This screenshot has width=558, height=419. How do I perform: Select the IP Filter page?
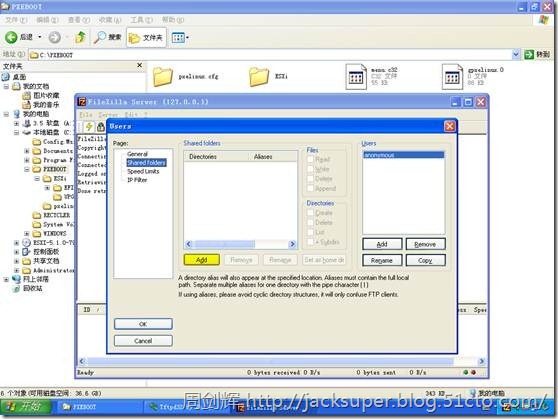tap(137, 180)
